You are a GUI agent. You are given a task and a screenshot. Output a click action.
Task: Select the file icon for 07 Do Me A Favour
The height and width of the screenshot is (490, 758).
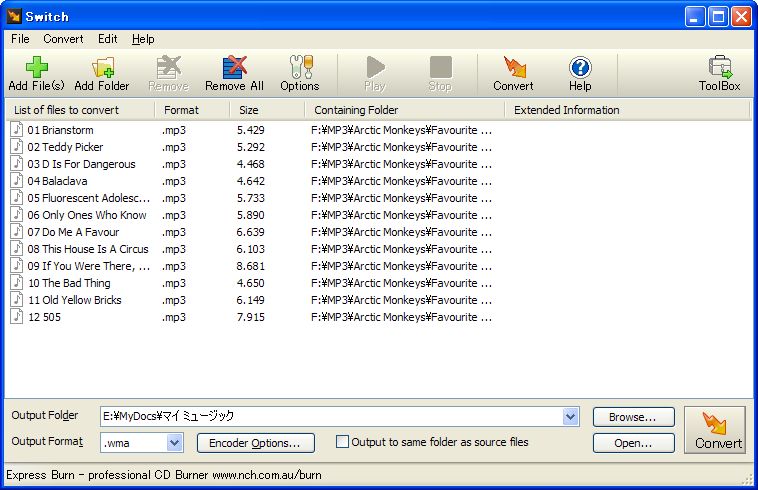(x=17, y=231)
